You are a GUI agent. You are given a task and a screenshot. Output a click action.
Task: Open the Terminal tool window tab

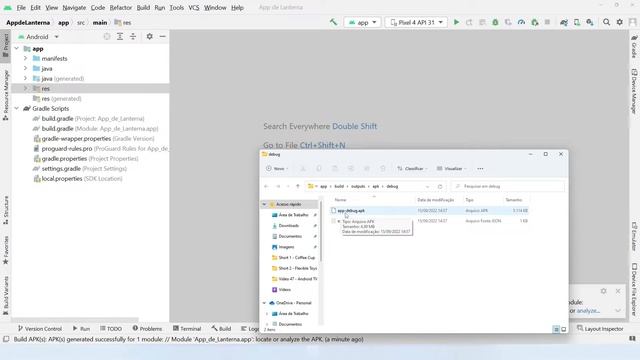pos(187,329)
